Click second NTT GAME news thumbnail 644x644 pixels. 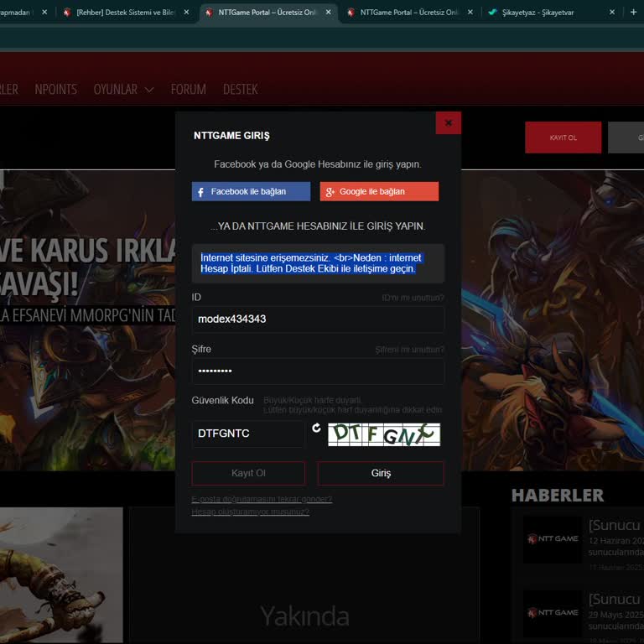(x=553, y=613)
